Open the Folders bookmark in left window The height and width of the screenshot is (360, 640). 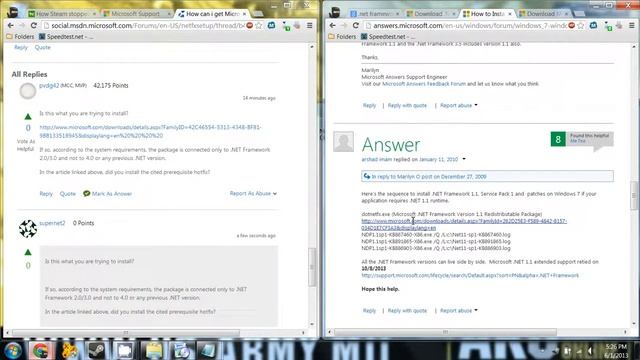pyautogui.click(x=20, y=36)
